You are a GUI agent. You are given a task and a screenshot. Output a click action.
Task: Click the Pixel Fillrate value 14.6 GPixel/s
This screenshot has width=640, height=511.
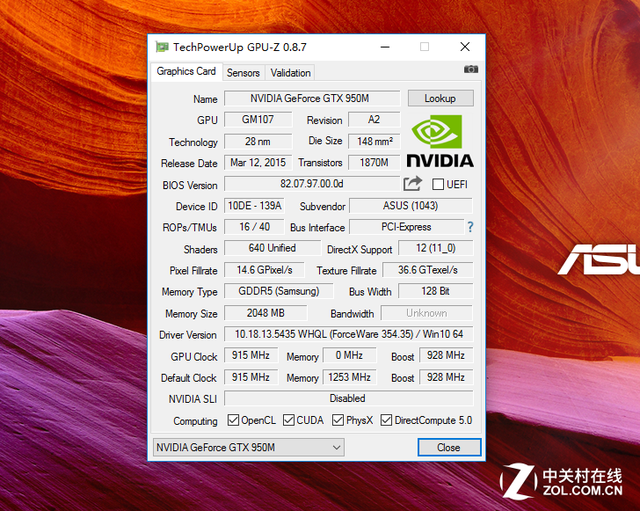click(264, 270)
